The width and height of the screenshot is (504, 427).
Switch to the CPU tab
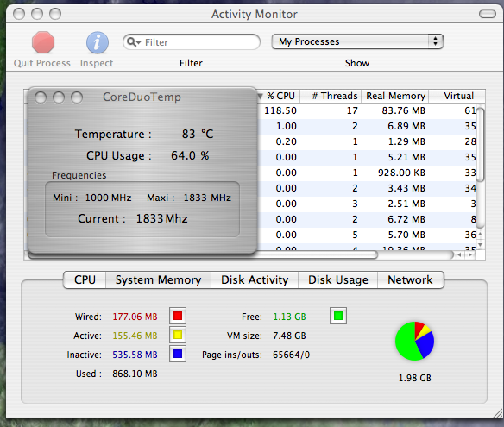pos(85,279)
